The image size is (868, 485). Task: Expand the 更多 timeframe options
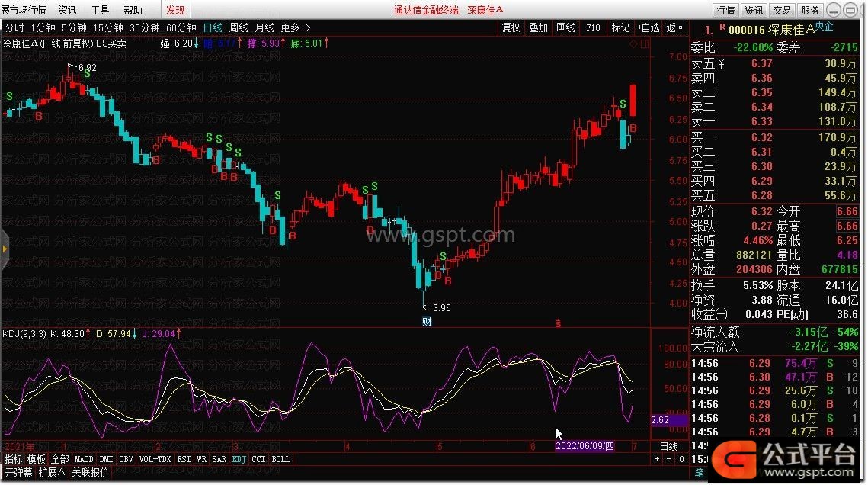click(296, 27)
